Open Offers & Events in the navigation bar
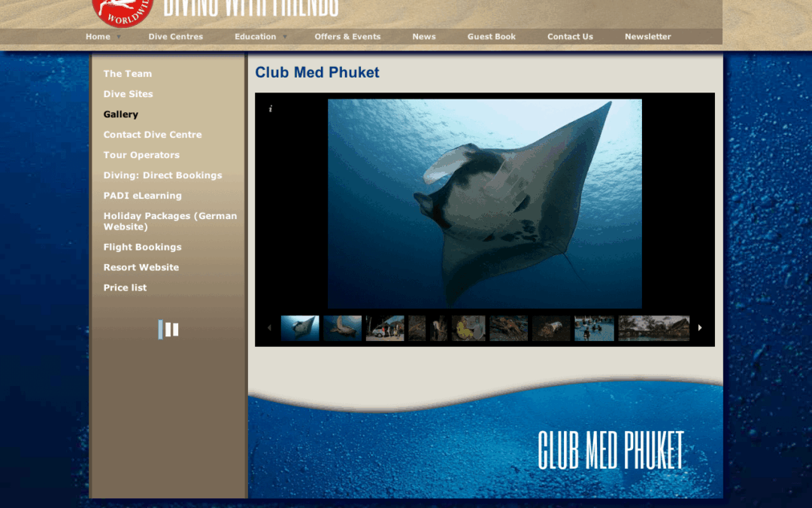Viewport: 812px width, 508px height. tap(347, 37)
